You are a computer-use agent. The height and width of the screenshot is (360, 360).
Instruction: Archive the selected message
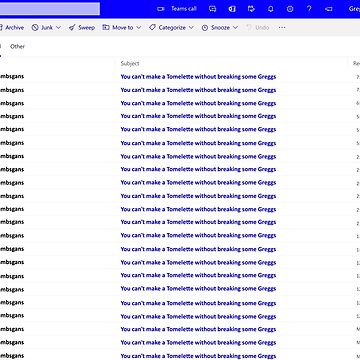[12, 28]
